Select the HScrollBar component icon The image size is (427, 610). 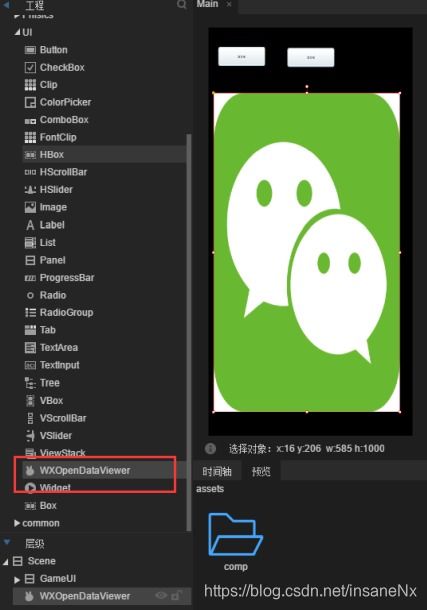30,172
